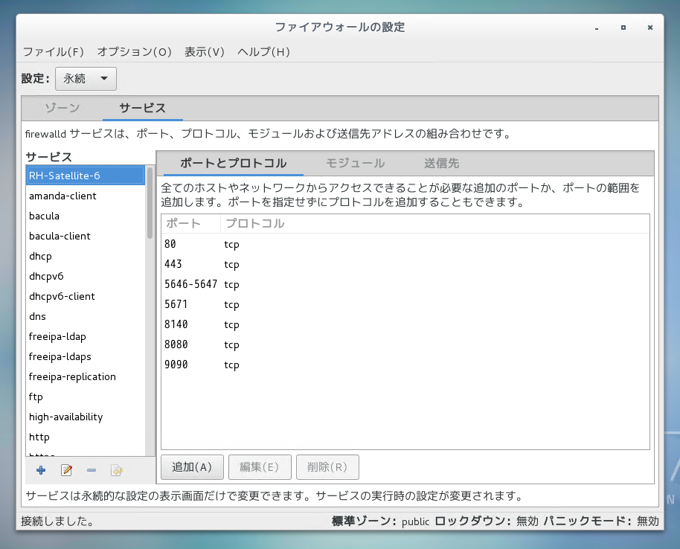680x549 pixels.
Task: Select the freeipa-ldaps service
Action: click(85, 356)
